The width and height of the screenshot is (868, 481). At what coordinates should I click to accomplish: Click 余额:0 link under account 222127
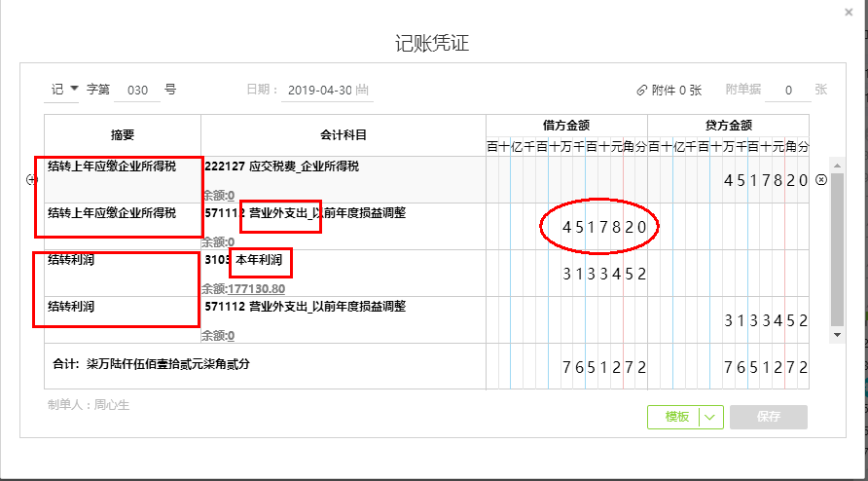tap(218, 195)
